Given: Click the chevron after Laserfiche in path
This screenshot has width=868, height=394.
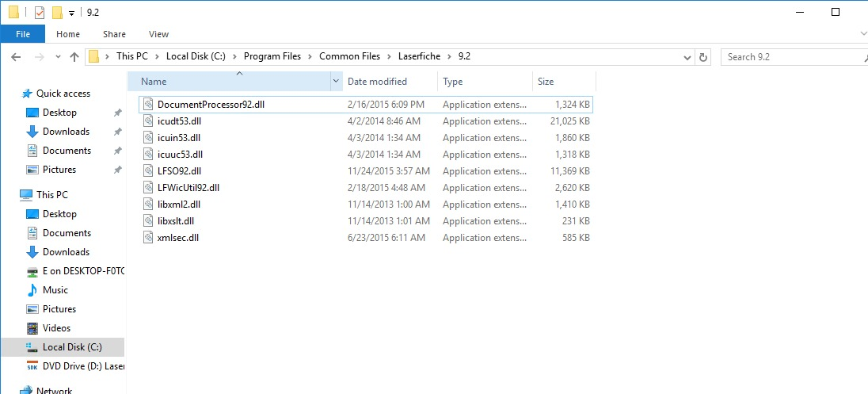Looking at the screenshot, I should tap(450, 56).
